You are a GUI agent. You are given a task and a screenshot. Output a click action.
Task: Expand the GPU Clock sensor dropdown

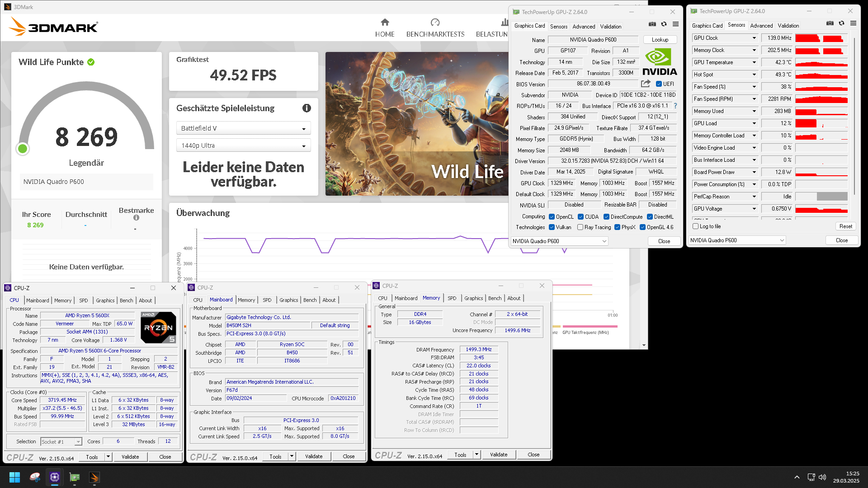[x=754, y=38]
